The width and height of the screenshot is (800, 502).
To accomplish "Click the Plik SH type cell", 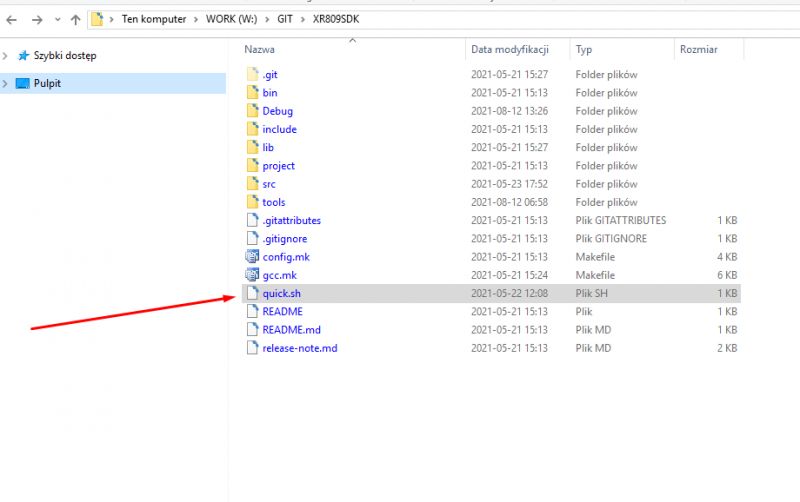I will [591, 293].
